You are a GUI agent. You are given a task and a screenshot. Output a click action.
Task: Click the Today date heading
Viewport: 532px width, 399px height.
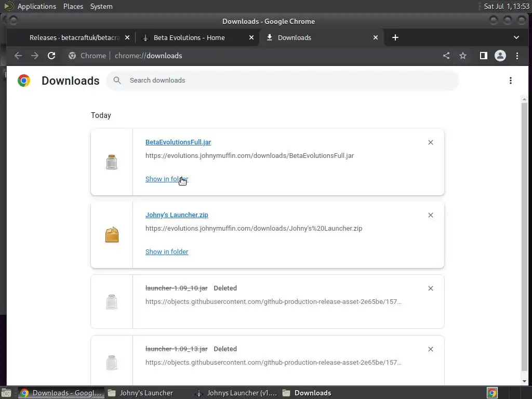[x=101, y=115]
